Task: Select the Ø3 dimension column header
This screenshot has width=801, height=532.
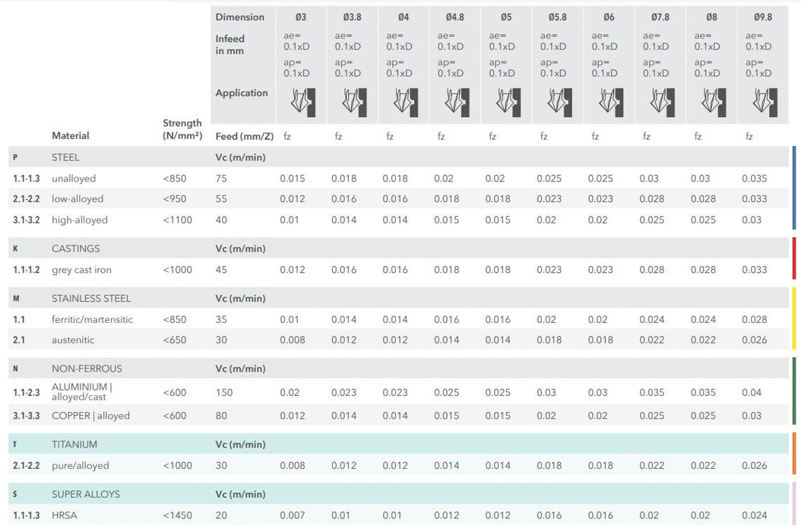Action: click(301, 17)
